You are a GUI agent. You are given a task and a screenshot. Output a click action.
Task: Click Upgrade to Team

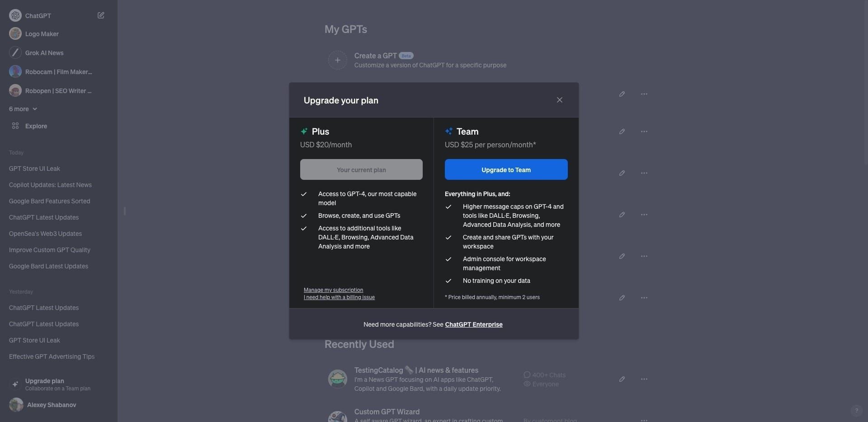(x=506, y=169)
